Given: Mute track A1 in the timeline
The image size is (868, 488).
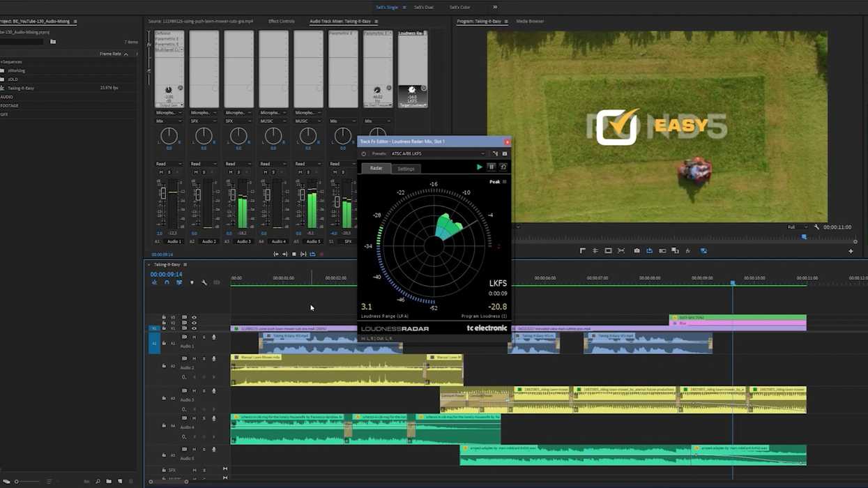Looking at the screenshot, I should click(x=194, y=337).
